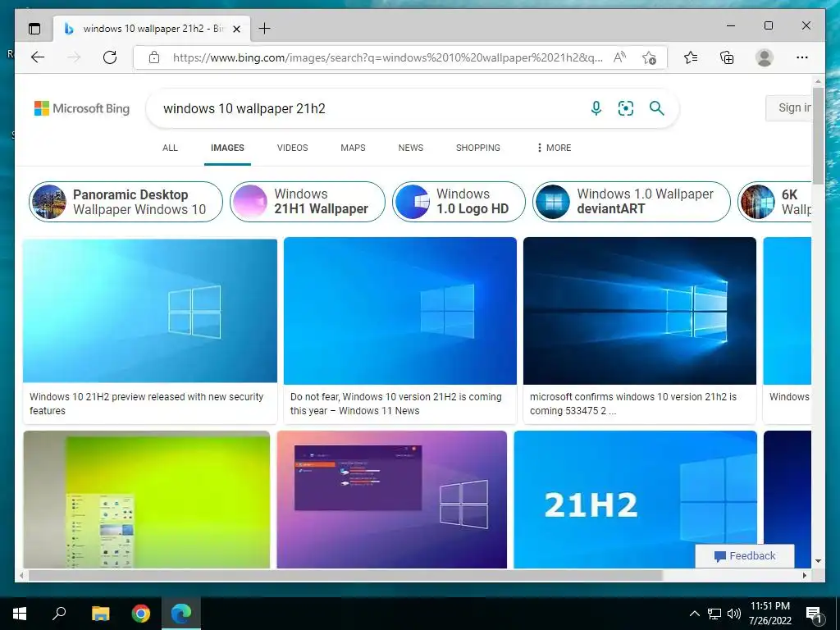Open the '21H2' text blue image
This screenshot has height=630, width=840.
point(636,500)
